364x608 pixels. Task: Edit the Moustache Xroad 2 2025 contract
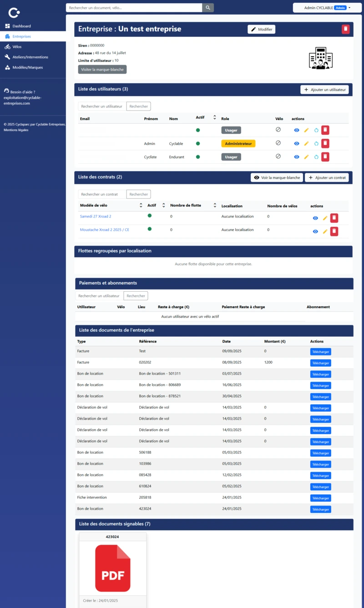325,232
